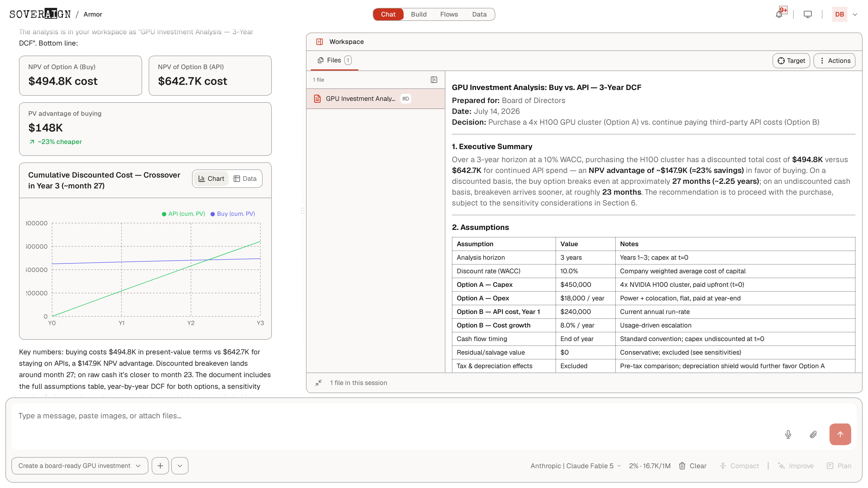Open the Claude Fable 5 model selector
The height and width of the screenshot is (488, 868).
click(x=576, y=466)
